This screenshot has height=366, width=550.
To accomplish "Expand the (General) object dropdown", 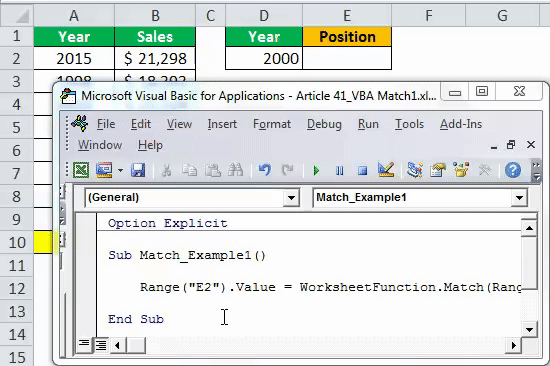I will click(291, 198).
